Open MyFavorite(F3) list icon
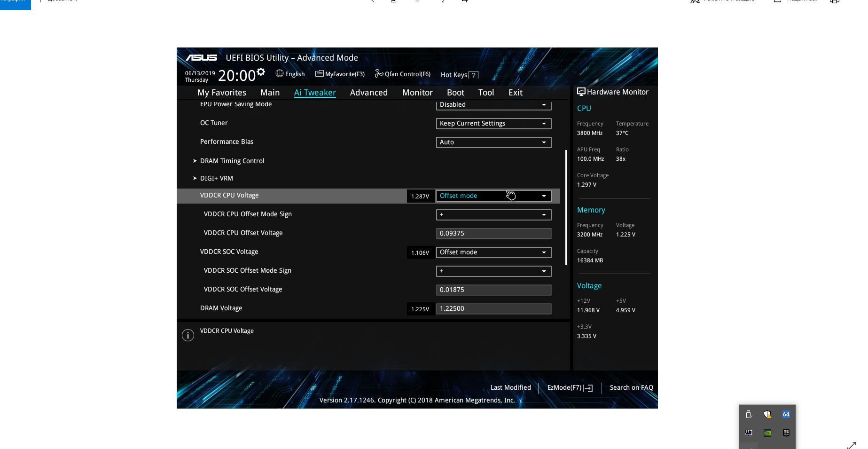This screenshot has width=868, height=449. 320,73
